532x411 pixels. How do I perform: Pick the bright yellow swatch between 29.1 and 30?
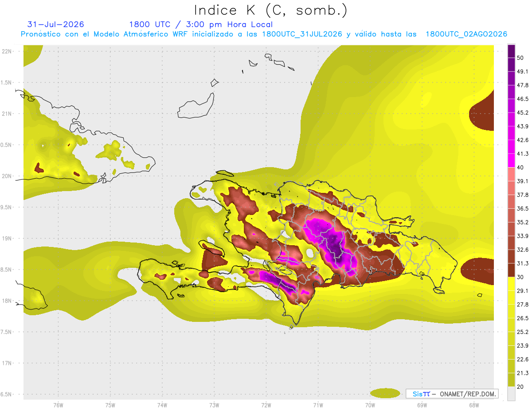click(x=512, y=284)
